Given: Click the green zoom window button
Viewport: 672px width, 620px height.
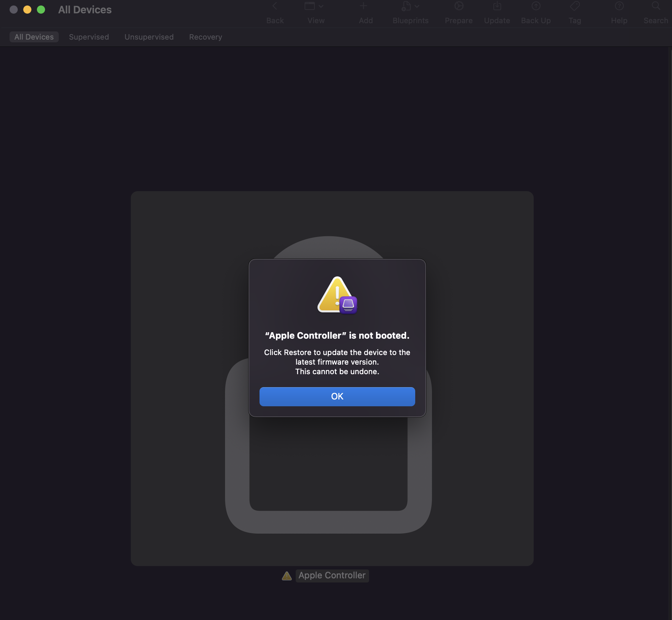Looking at the screenshot, I should point(41,10).
